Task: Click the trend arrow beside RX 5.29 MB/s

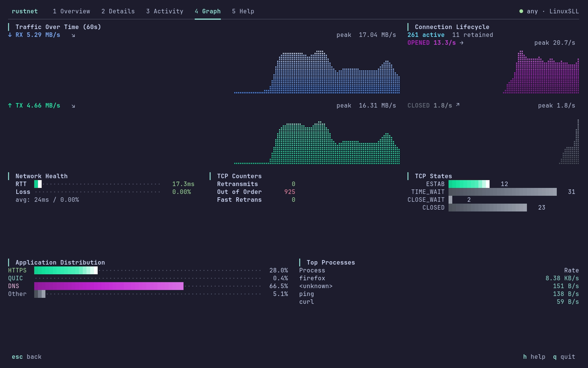Action: click(x=73, y=35)
